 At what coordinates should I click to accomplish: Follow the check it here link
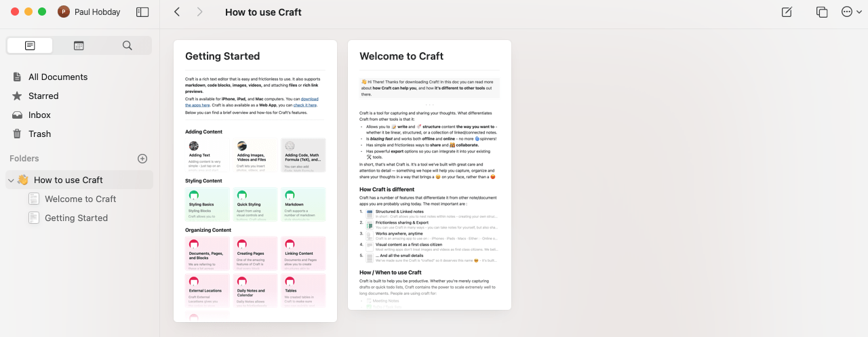305,105
